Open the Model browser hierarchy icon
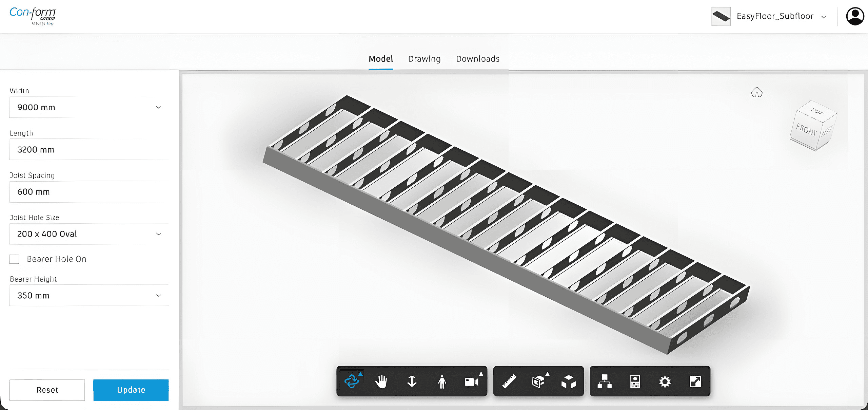Image resolution: width=868 pixels, height=410 pixels. [x=605, y=381]
